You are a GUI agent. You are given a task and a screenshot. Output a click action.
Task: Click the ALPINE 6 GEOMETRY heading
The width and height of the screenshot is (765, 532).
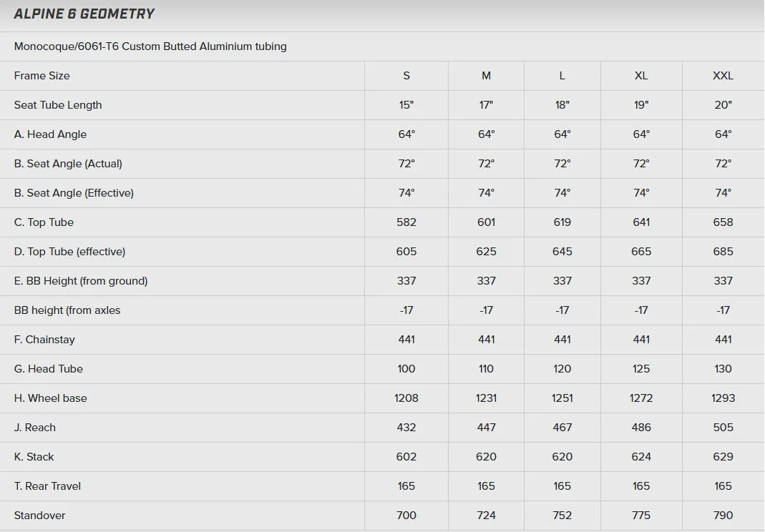pos(84,14)
